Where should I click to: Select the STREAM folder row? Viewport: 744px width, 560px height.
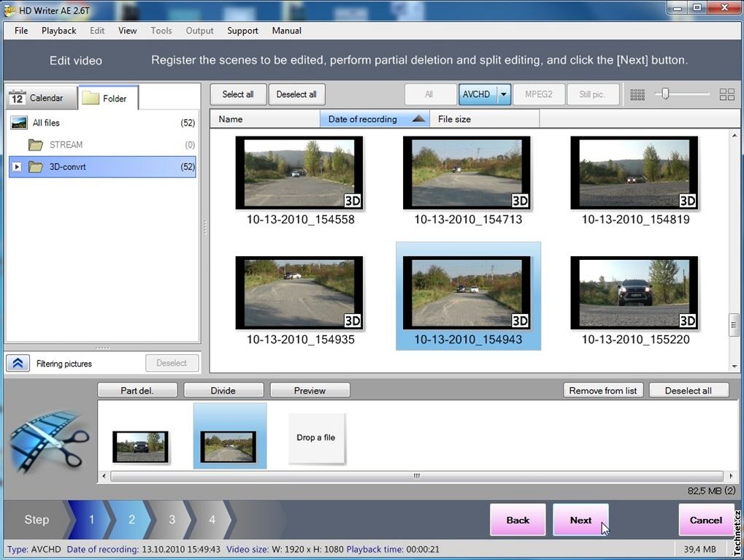102,145
